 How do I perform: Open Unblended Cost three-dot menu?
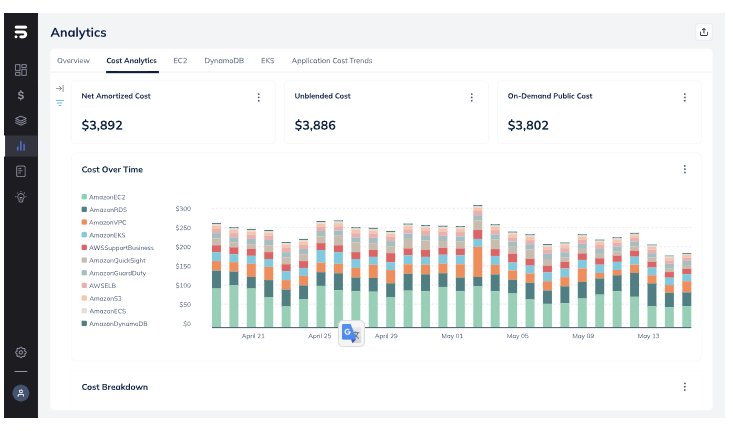(471, 97)
